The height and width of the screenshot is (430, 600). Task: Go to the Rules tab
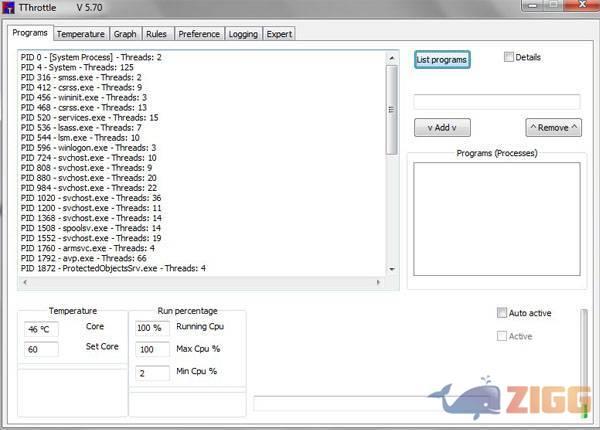156,34
